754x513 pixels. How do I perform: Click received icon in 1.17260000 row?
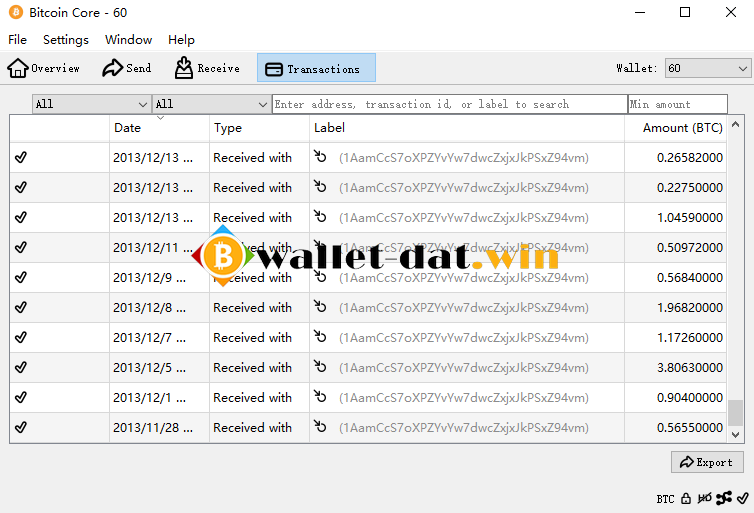click(320, 337)
